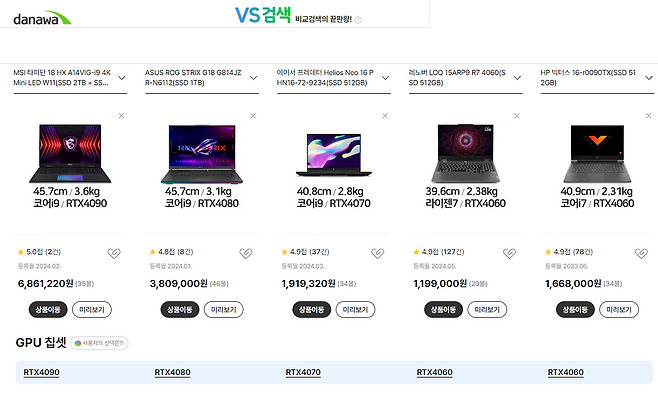Image resolution: width=658 pixels, height=402 pixels.
Task: Click 상품이동 button under MSI Titan
Action: (x=48, y=310)
